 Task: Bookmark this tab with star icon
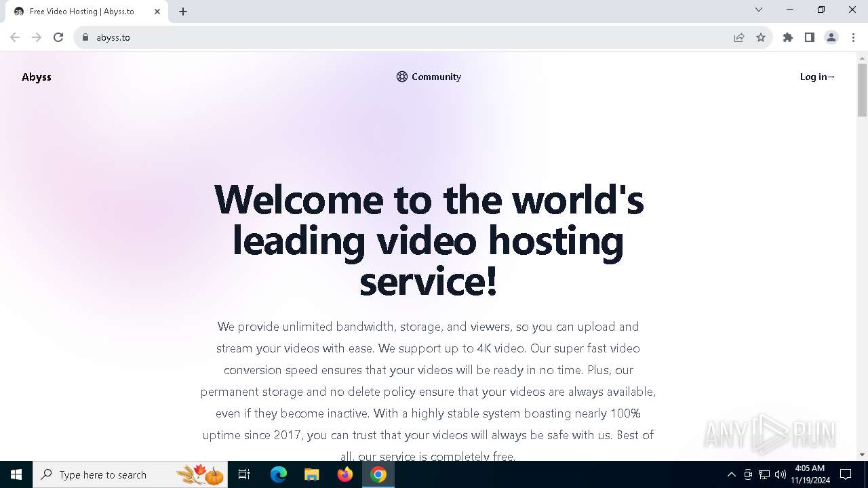[761, 37]
